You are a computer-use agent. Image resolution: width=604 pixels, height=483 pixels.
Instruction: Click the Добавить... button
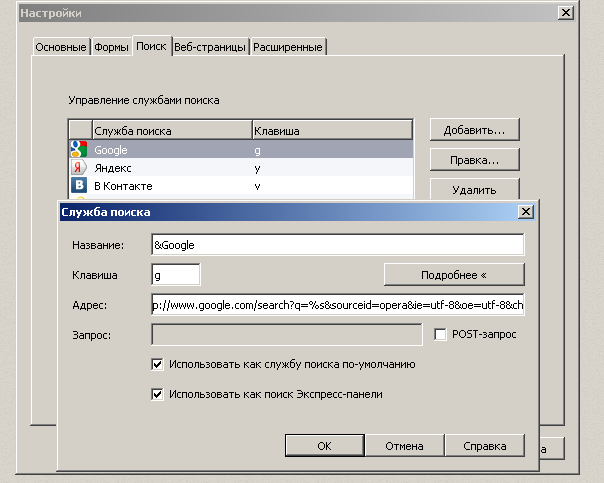(475, 130)
